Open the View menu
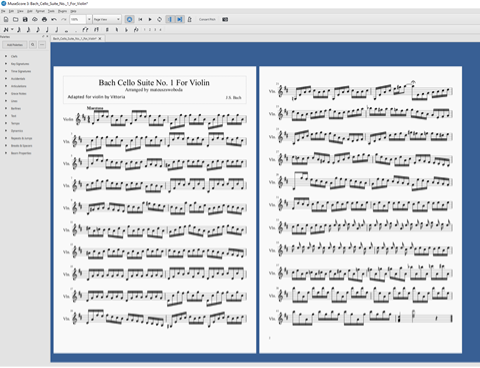Screen dimensions: 480x368 [x=20, y=11]
